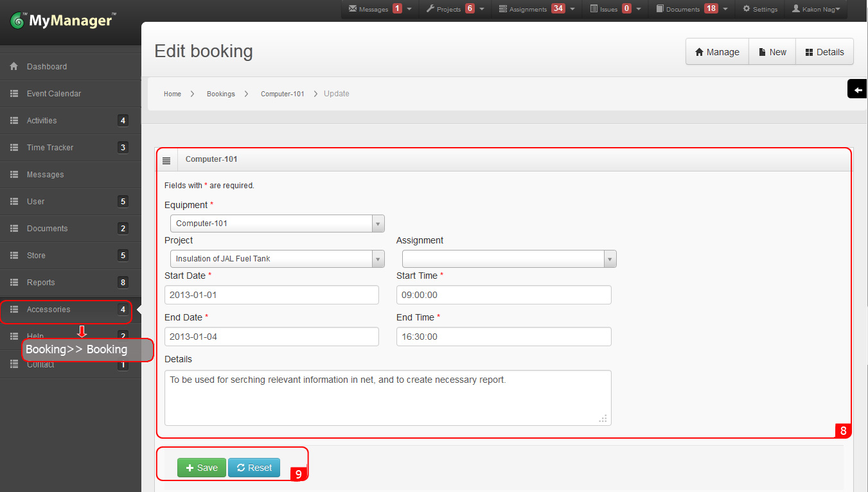Open the Project dropdown for Insulation of JAL Fuel Tank
The width and height of the screenshot is (868, 492).
click(378, 258)
